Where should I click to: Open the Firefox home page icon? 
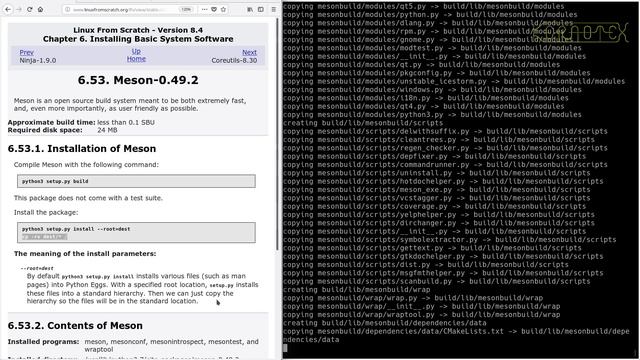[40, 9]
